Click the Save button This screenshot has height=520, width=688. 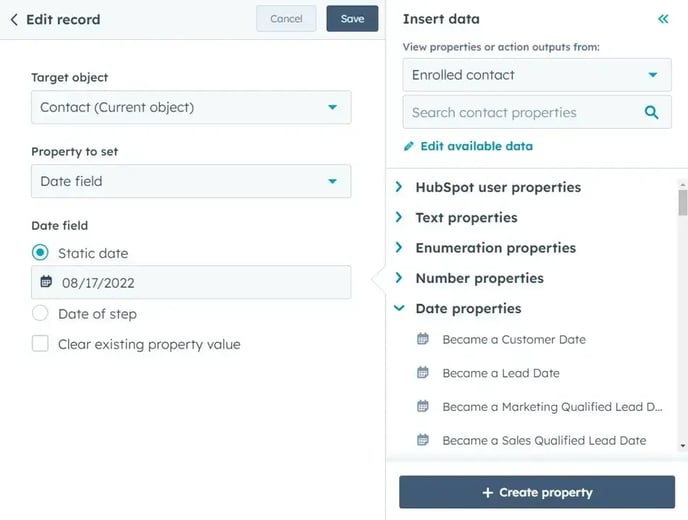tap(352, 19)
